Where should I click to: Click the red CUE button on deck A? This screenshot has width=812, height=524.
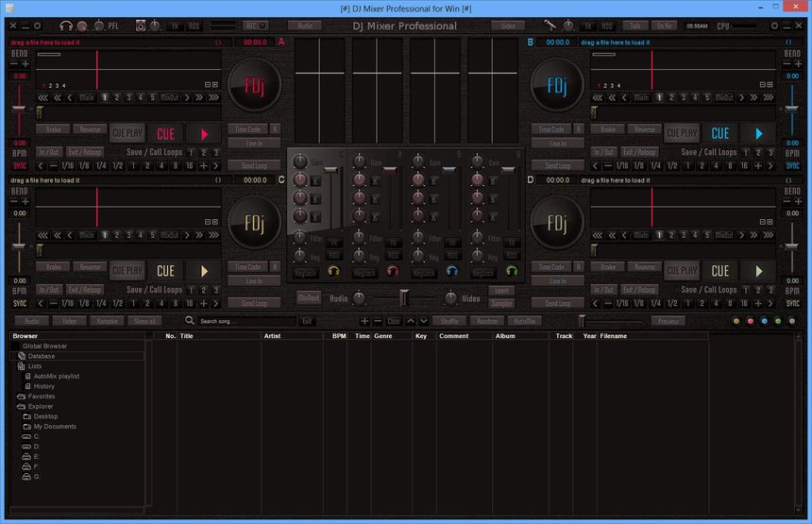tap(166, 134)
